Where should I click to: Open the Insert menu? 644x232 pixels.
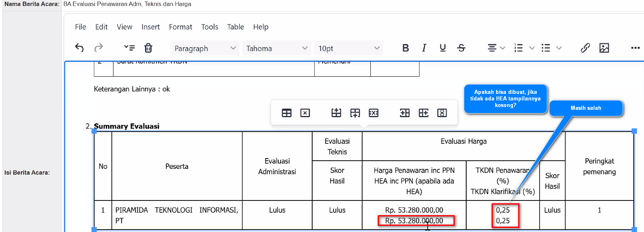(x=150, y=27)
